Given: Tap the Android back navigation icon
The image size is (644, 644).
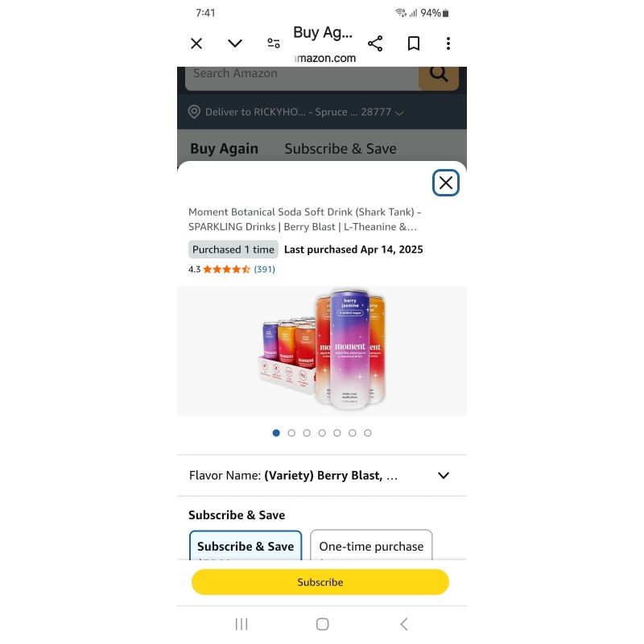Looking at the screenshot, I should point(404,624).
